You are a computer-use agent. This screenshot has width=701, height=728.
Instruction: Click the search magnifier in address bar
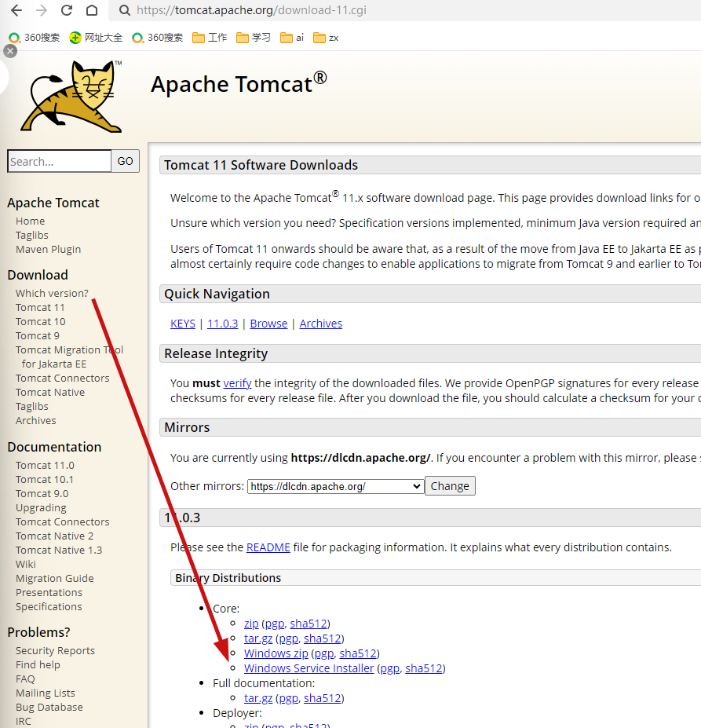pos(124,10)
